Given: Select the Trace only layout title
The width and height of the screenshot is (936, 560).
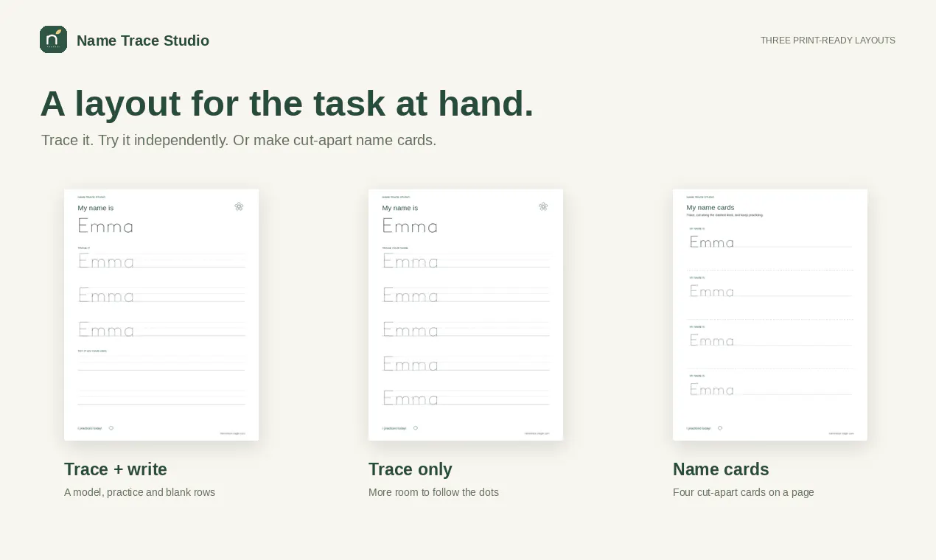Looking at the screenshot, I should (x=411, y=469).
